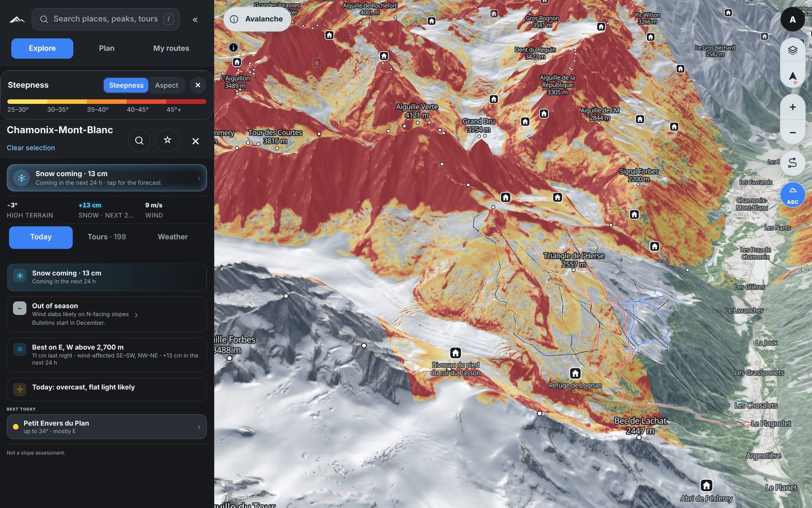Viewport: 812px width, 508px height.
Task: Click the black info circle on map
Action: 233,47
